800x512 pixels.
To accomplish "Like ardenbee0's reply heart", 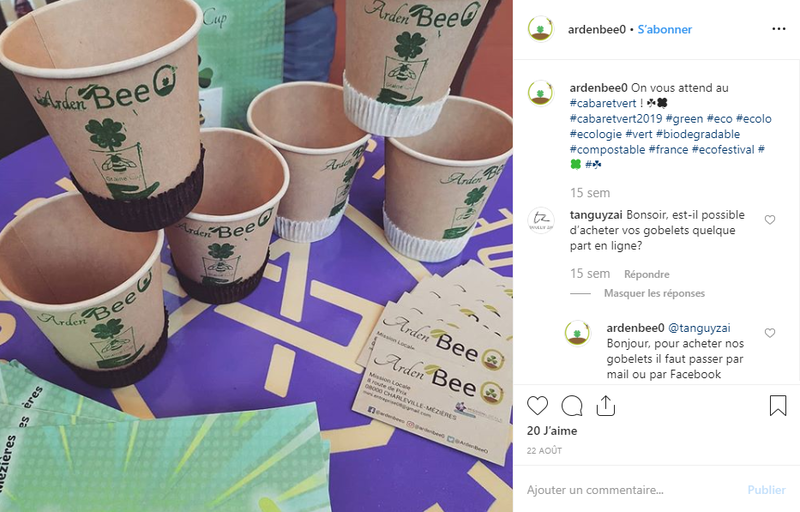I will tap(770, 333).
